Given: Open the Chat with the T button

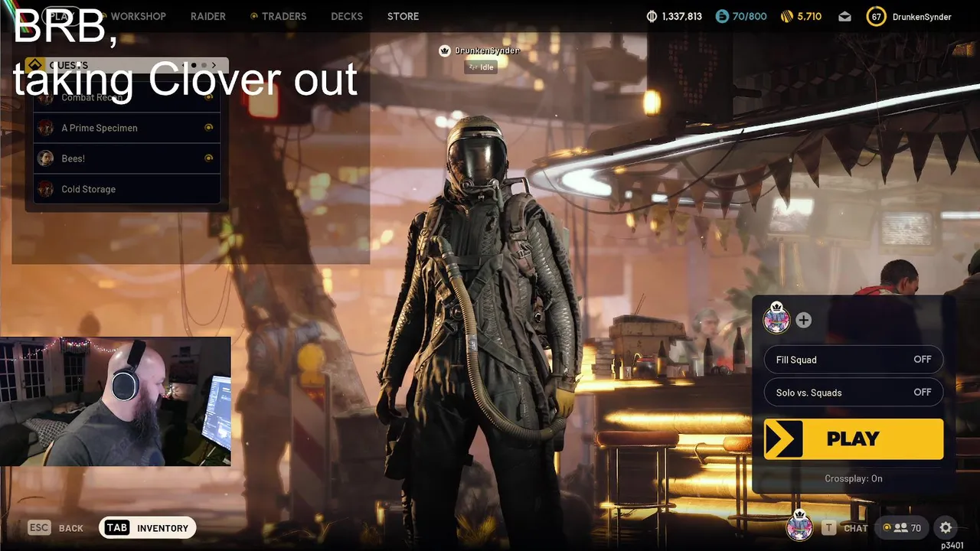Looking at the screenshot, I should pyautogui.click(x=844, y=527).
